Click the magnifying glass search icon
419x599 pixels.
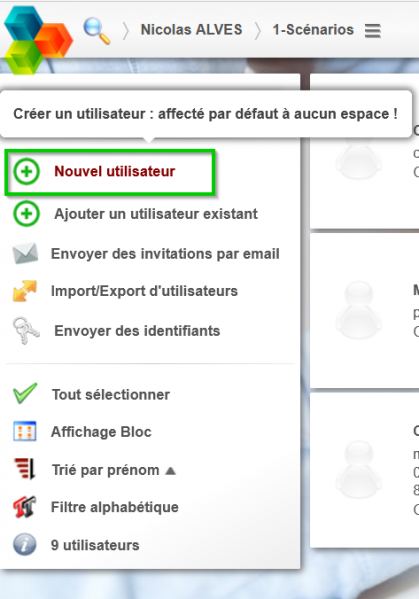click(x=97, y=31)
